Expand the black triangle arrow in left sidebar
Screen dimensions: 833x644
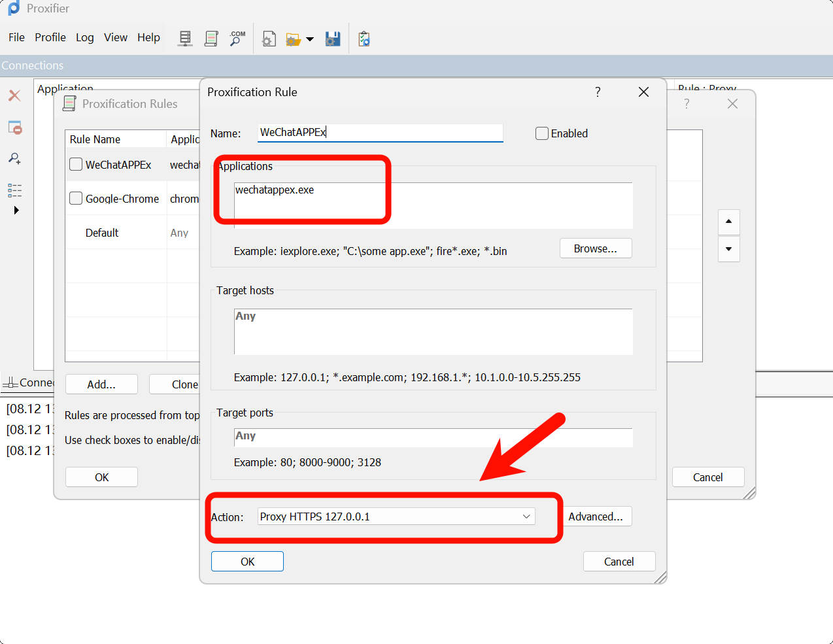16,210
